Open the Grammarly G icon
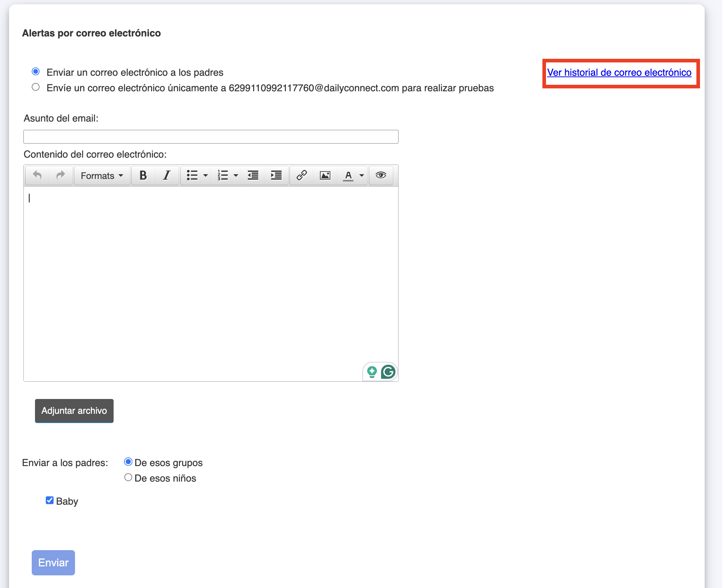The height and width of the screenshot is (588, 722). (388, 372)
